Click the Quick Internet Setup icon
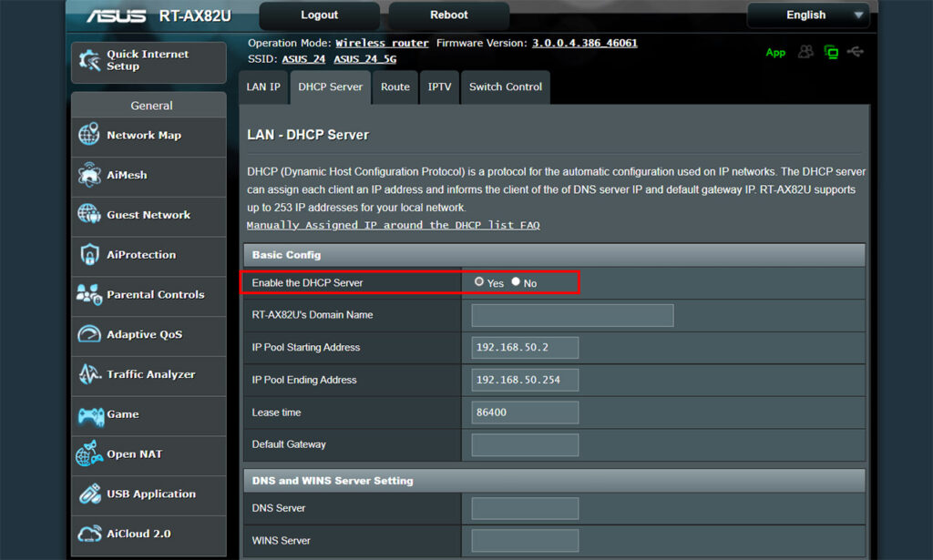This screenshot has height=560, width=933. 90,61
